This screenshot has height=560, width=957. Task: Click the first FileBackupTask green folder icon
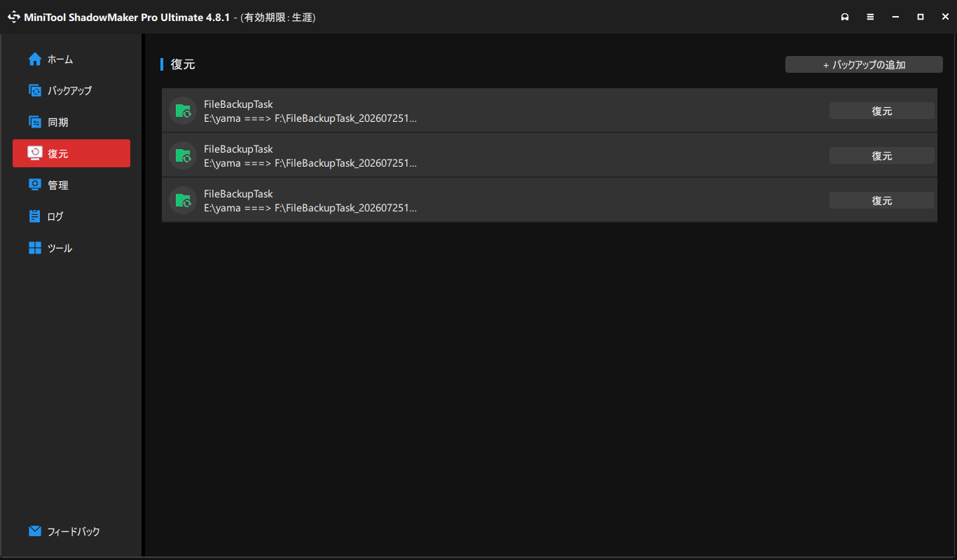(x=183, y=111)
